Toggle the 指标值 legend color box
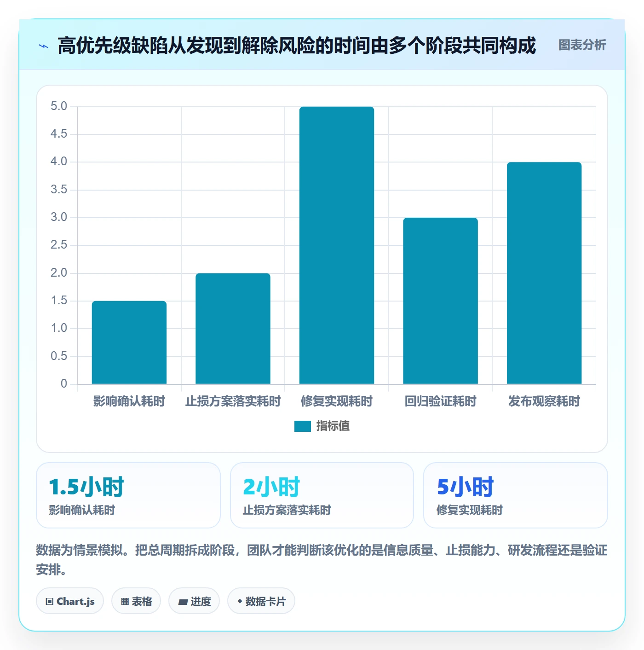This screenshot has width=644, height=650. [303, 426]
